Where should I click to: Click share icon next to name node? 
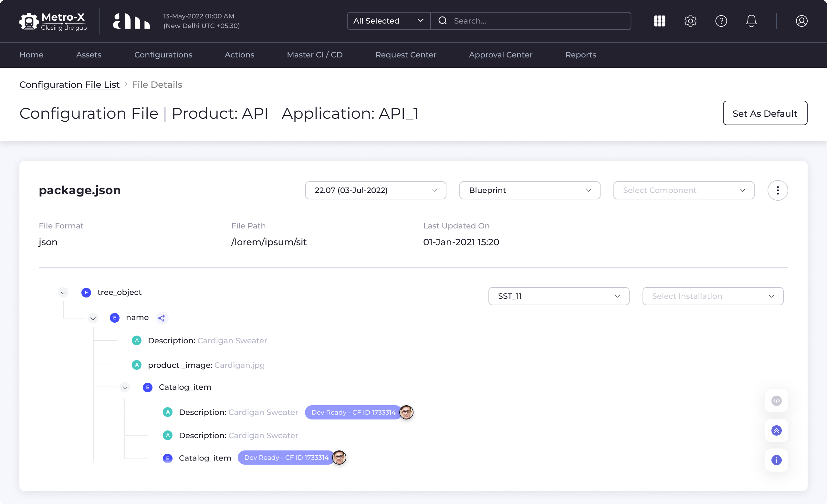[162, 318]
